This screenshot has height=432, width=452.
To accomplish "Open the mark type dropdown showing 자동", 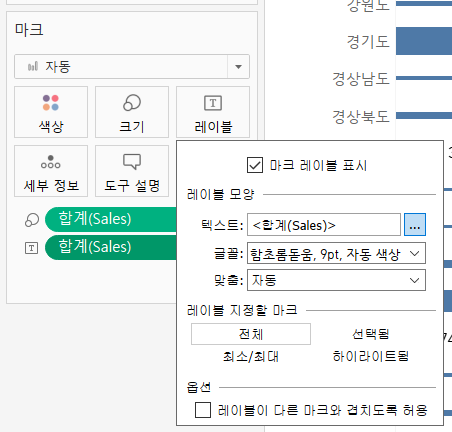I will coord(132,67).
